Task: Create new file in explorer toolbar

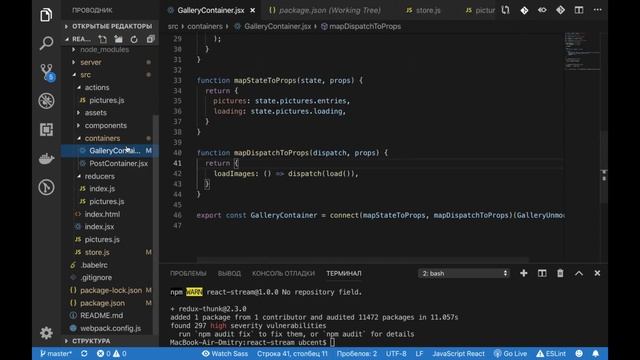Action: [102, 39]
